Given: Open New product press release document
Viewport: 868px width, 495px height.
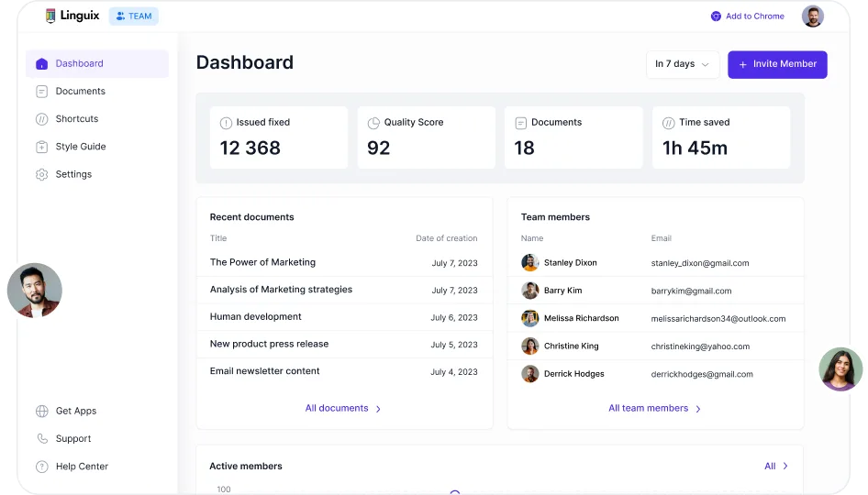Looking at the screenshot, I should pyautogui.click(x=269, y=344).
